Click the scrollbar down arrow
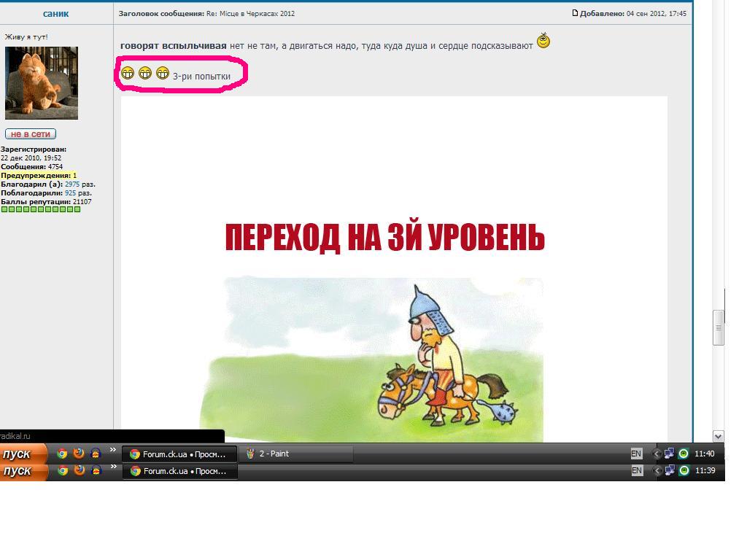Image resolution: width=747 pixels, height=560 pixels. [719, 436]
